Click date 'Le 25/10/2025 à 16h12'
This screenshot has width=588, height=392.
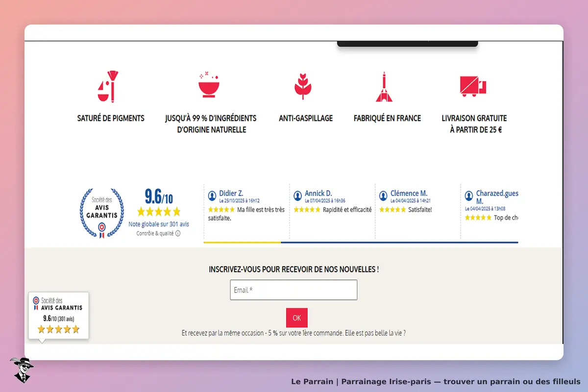coord(239,201)
